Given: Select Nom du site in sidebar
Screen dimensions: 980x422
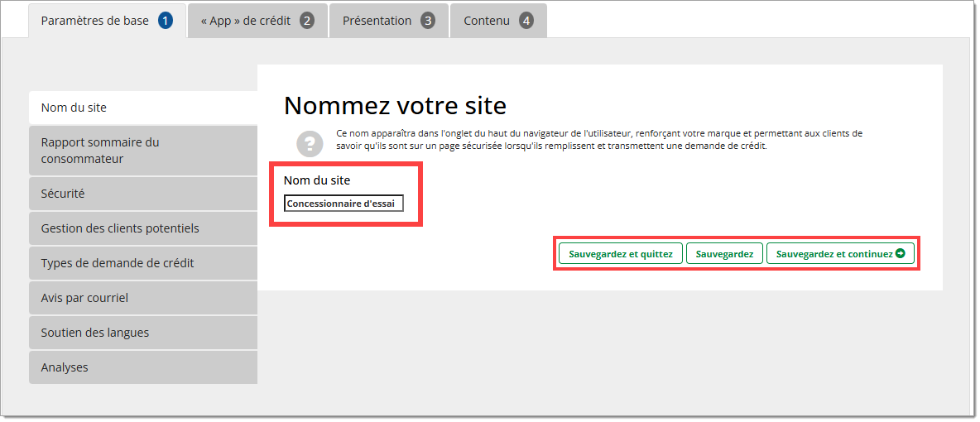Looking at the screenshot, I should click(x=142, y=108).
